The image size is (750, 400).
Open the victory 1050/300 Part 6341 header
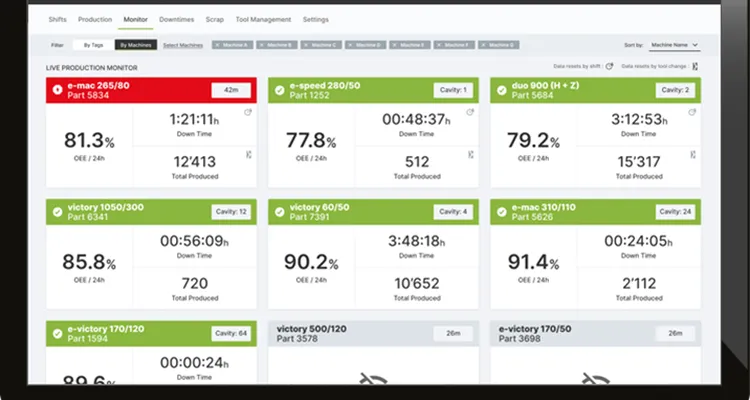click(x=151, y=212)
